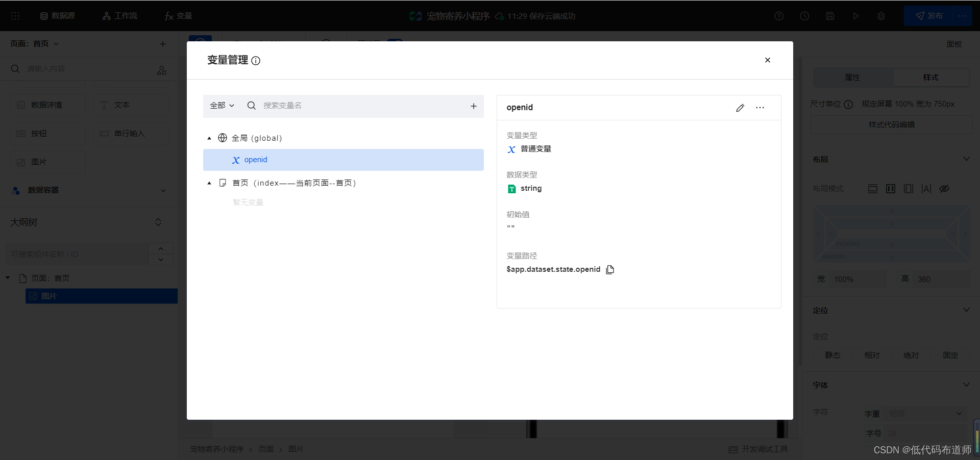Select the 数据详情 component
The width and height of the screenshot is (980, 460).
pos(48,105)
